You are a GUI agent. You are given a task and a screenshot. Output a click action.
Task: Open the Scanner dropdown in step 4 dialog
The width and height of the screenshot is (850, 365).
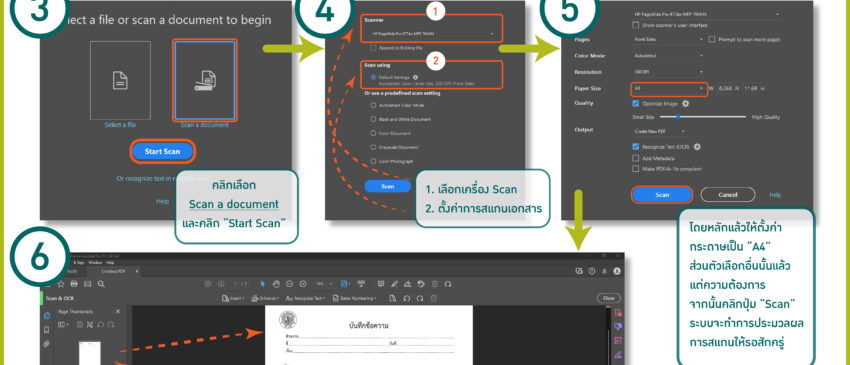432,34
